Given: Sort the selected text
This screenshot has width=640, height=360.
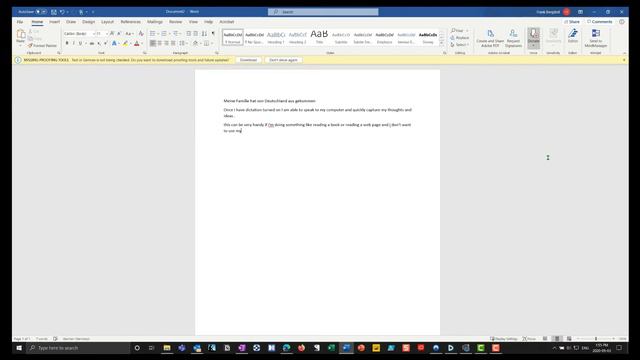Looking at the screenshot, I should (x=204, y=33).
